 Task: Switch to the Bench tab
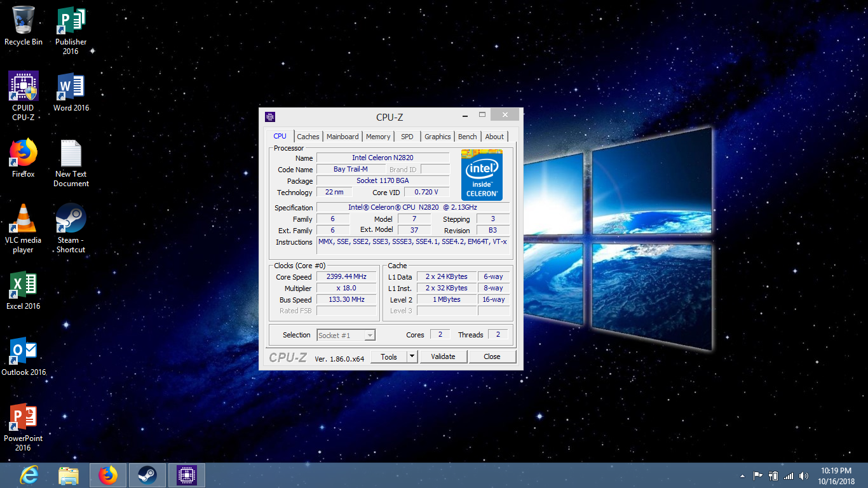468,137
